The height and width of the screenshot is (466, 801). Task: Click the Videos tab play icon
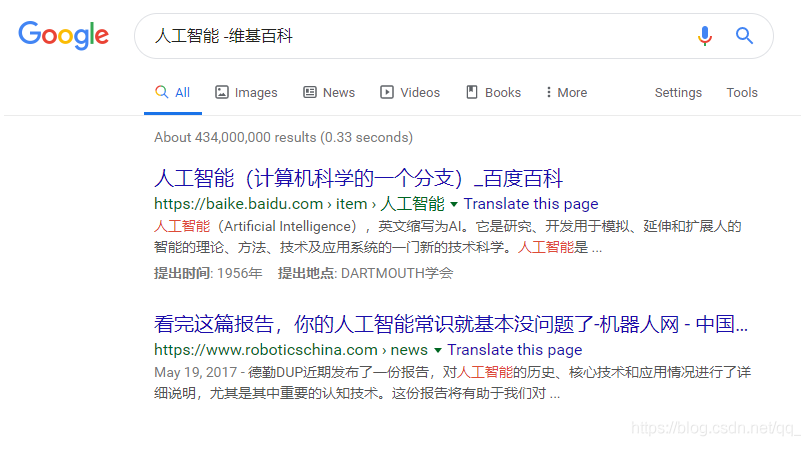click(387, 92)
